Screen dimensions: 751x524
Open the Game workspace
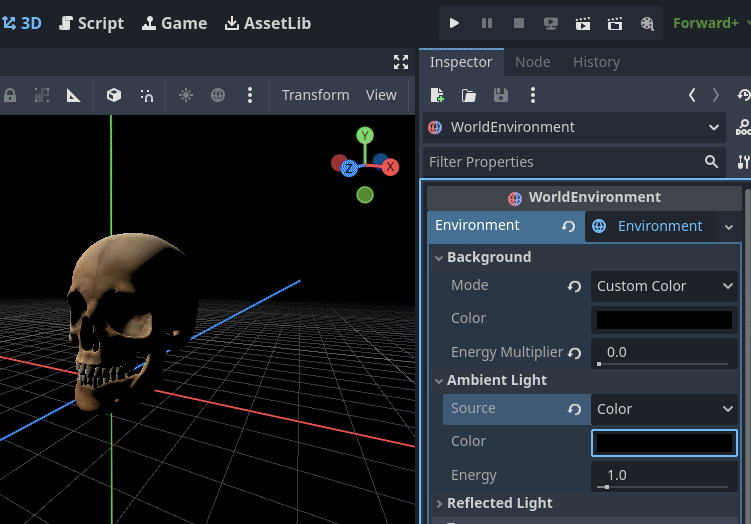click(x=175, y=23)
